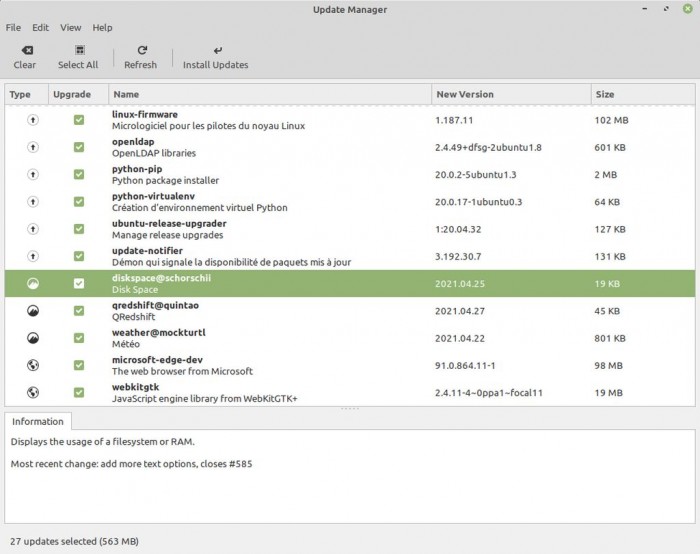The height and width of the screenshot is (554, 700).
Task: Click the Clear toolbar icon
Action: pyautogui.click(x=25, y=50)
